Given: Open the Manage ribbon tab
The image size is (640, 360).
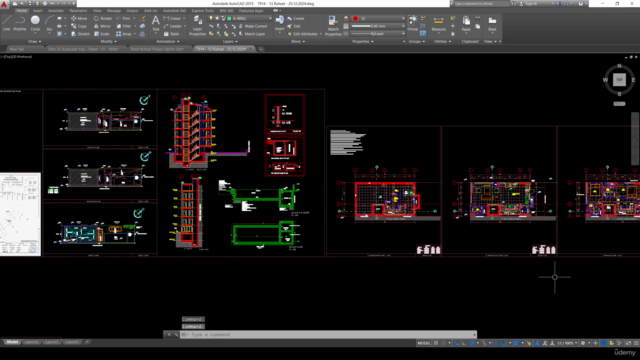Looking at the screenshot, I should (x=114, y=11).
